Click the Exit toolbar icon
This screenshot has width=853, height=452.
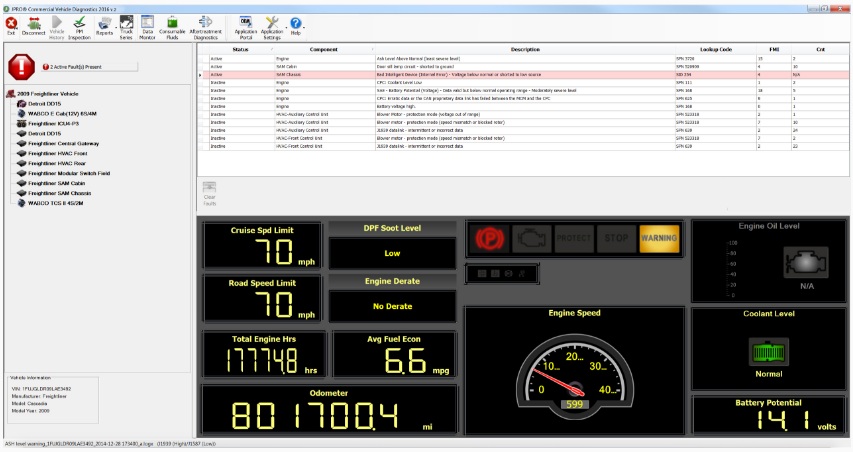11,23
